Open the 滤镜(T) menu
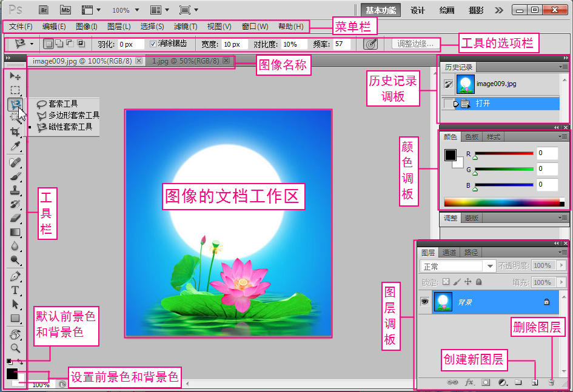This screenshot has height=392, width=573. coord(186,27)
